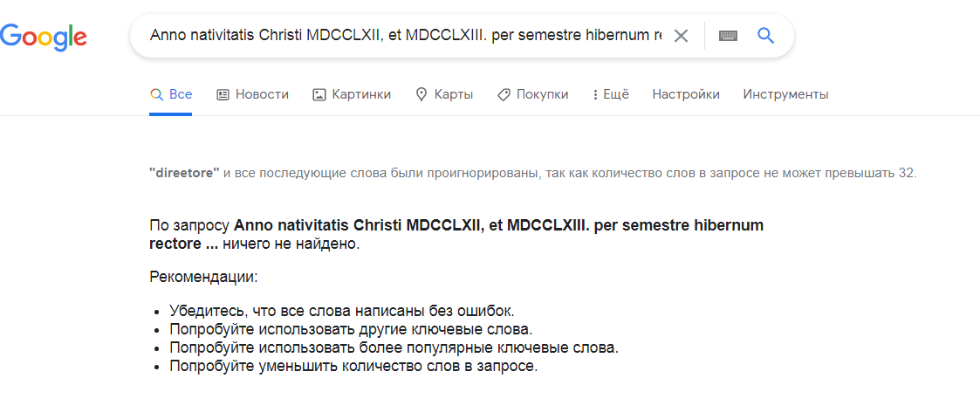Viewport: 980px width, 399px height.
Task: Click the blue magnifier search button
Action: (765, 36)
